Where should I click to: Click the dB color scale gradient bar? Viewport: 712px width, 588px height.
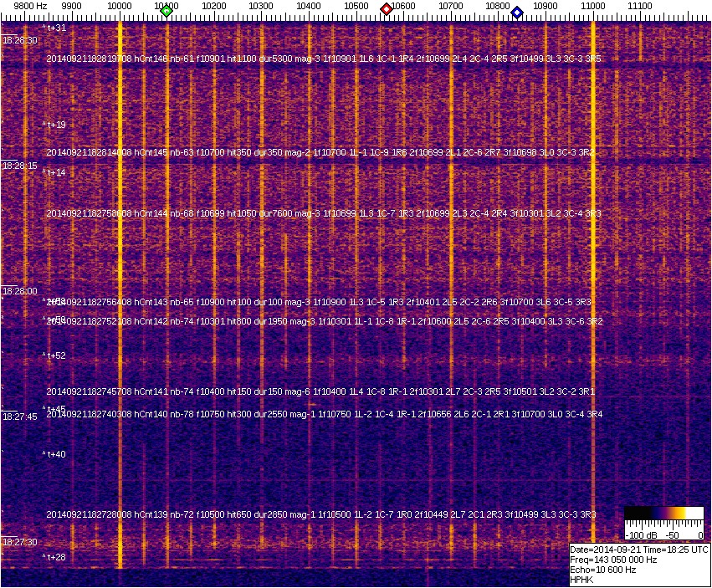(663, 514)
